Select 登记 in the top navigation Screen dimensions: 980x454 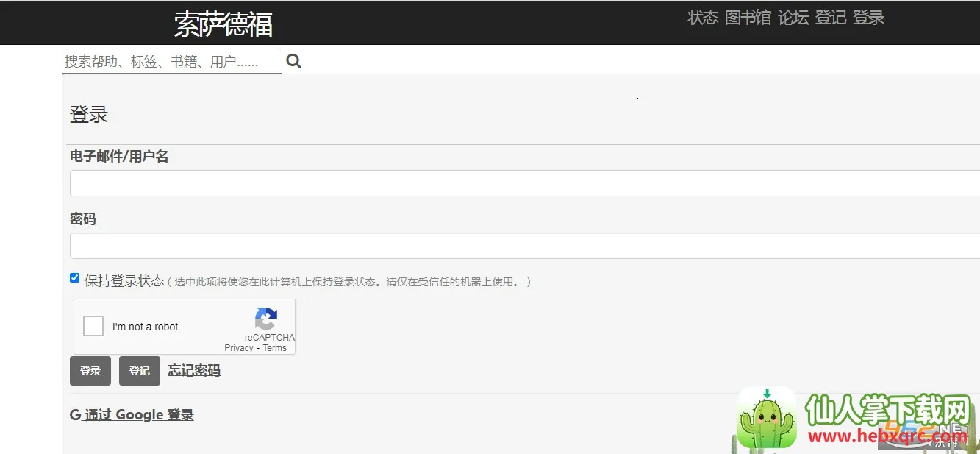pyautogui.click(x=831, y=18)
